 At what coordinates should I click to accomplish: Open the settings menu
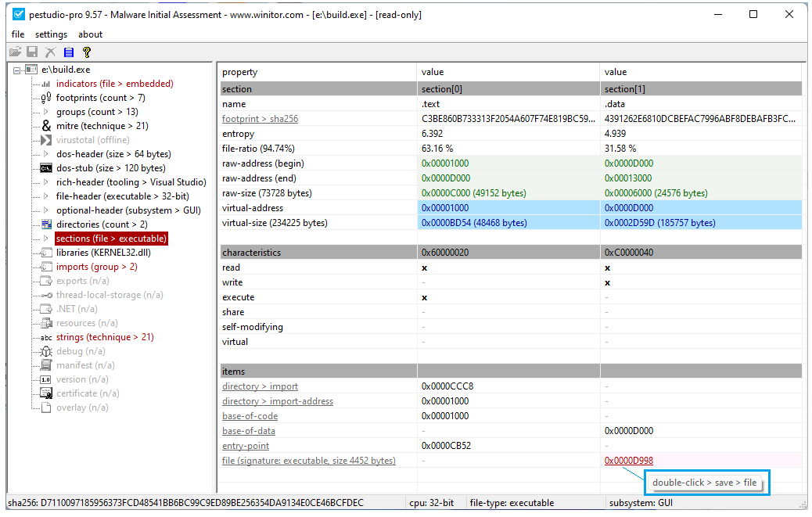coord(51,34)
